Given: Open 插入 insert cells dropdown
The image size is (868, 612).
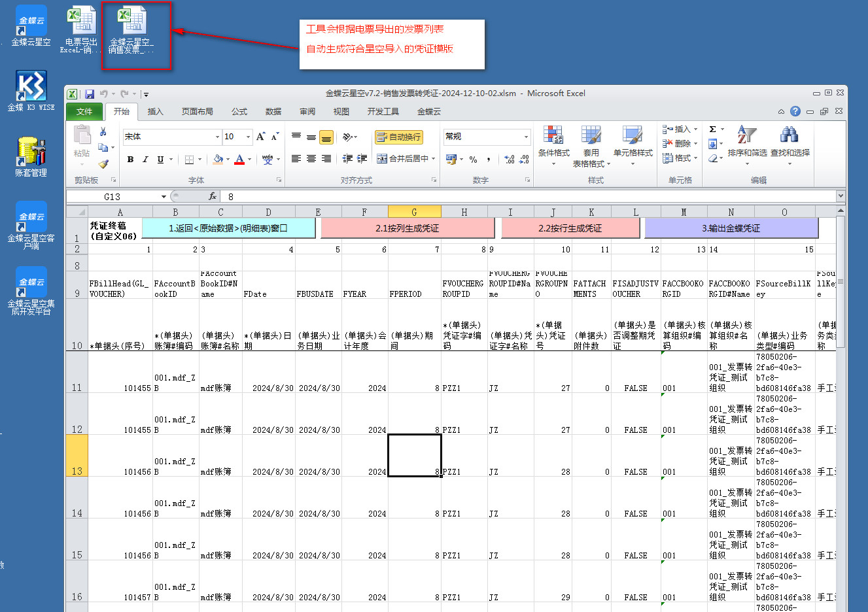Looking at the screenshot, I should coord(680,129).
